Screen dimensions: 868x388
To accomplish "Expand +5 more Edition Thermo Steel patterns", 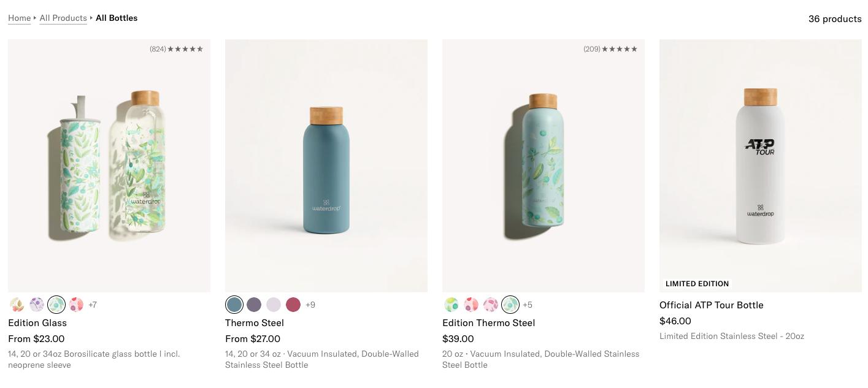I will point(528,305).
